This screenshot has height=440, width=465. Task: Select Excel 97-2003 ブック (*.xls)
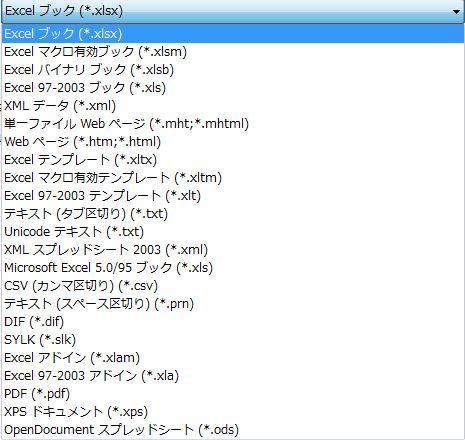[233, 88]
